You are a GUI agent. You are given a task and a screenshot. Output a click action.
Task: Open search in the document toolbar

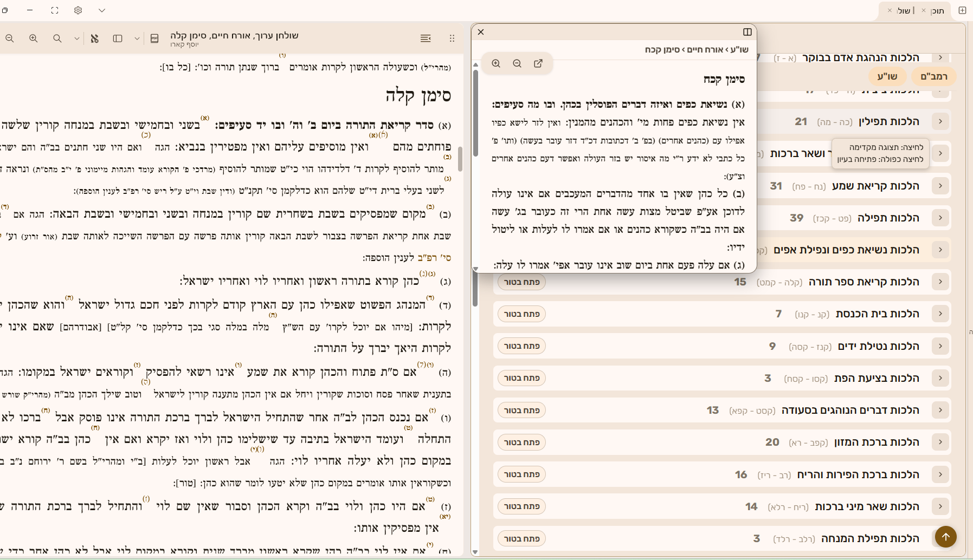click(x=57, y=38)
